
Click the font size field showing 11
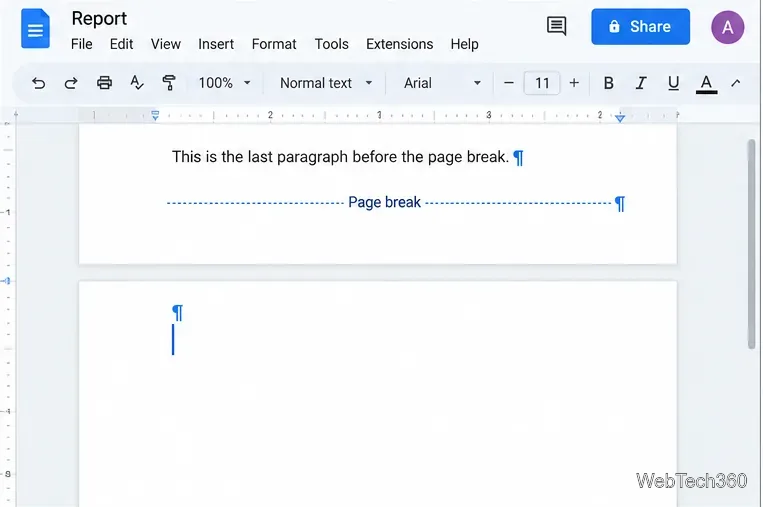(x=542, y=83)
